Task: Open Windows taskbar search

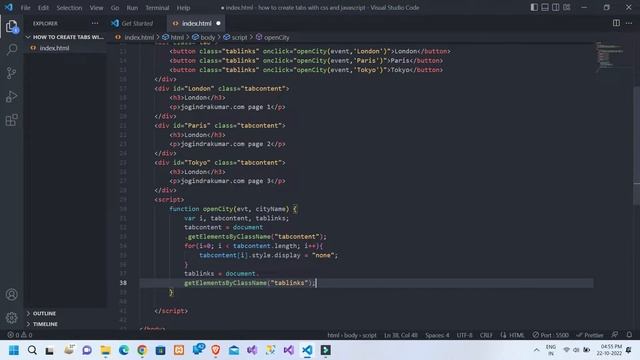Action: tap(32, 350)
